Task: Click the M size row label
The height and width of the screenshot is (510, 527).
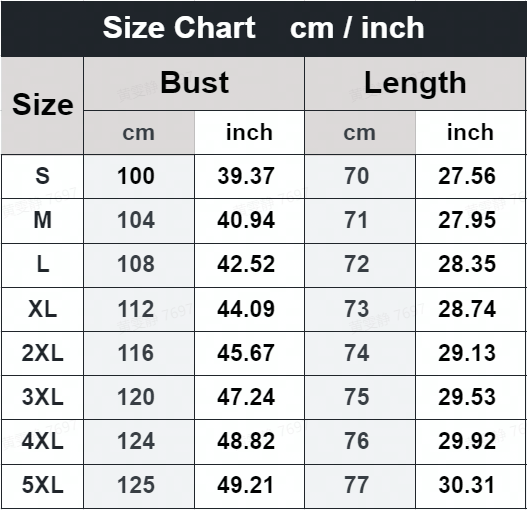Action: click(x=42, y=221)
